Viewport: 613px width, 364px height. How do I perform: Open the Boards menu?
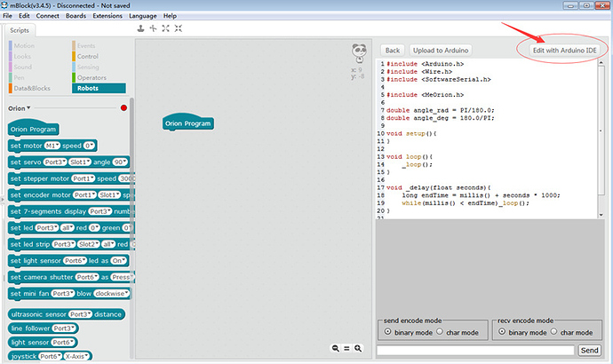point(76,16)
